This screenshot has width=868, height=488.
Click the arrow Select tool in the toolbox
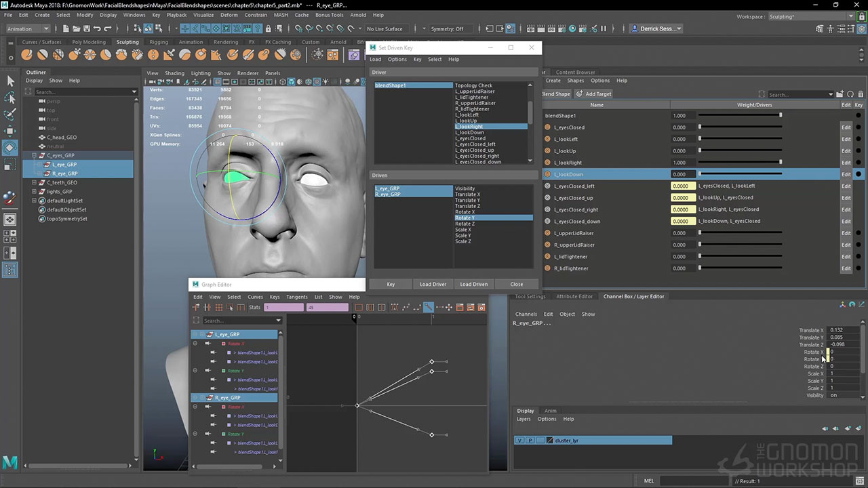tap(10, 81)
